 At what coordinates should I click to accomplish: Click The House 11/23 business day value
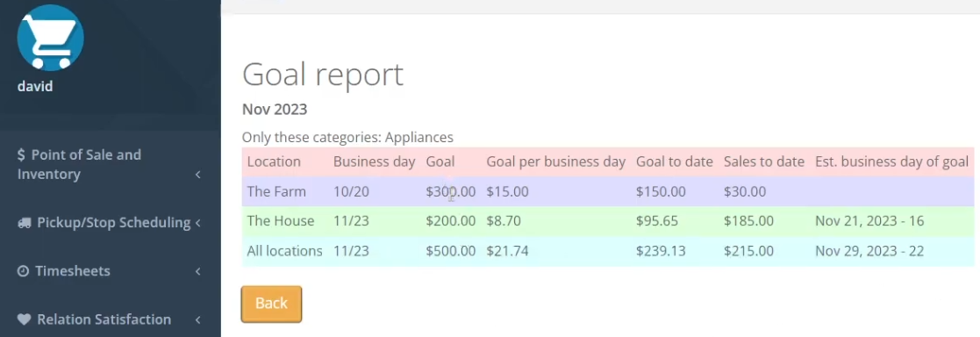pyautogui.click(x=351, y=221)
